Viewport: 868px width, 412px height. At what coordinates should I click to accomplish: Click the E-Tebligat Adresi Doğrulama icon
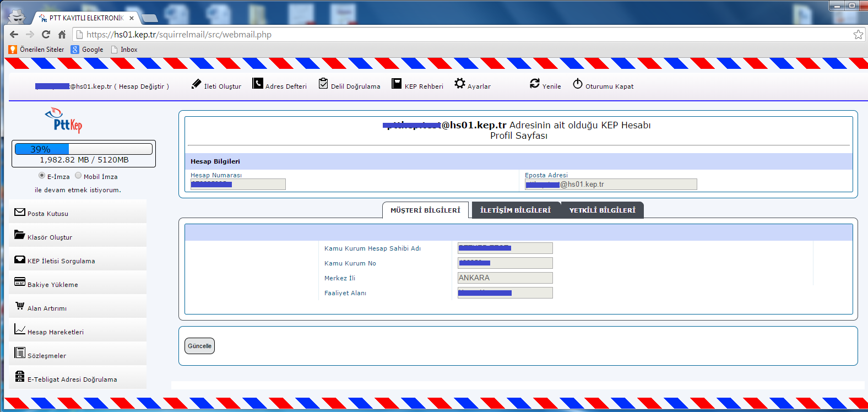(20, 376)
